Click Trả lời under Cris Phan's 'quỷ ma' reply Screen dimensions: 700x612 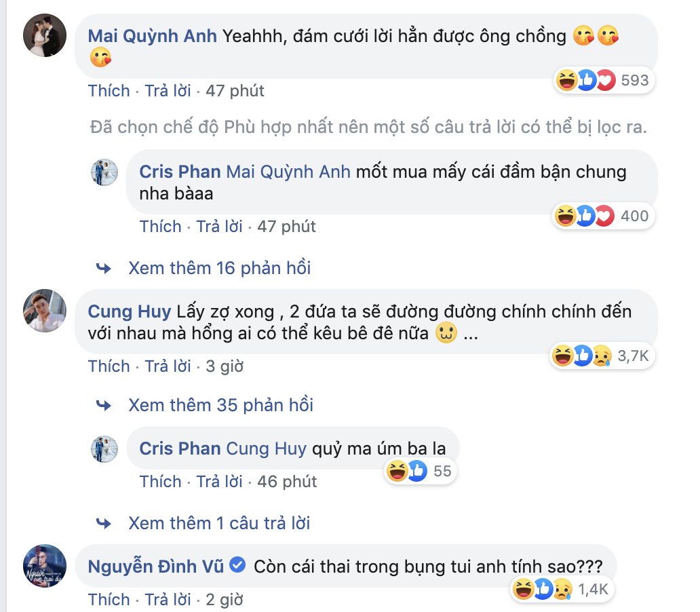219,482
